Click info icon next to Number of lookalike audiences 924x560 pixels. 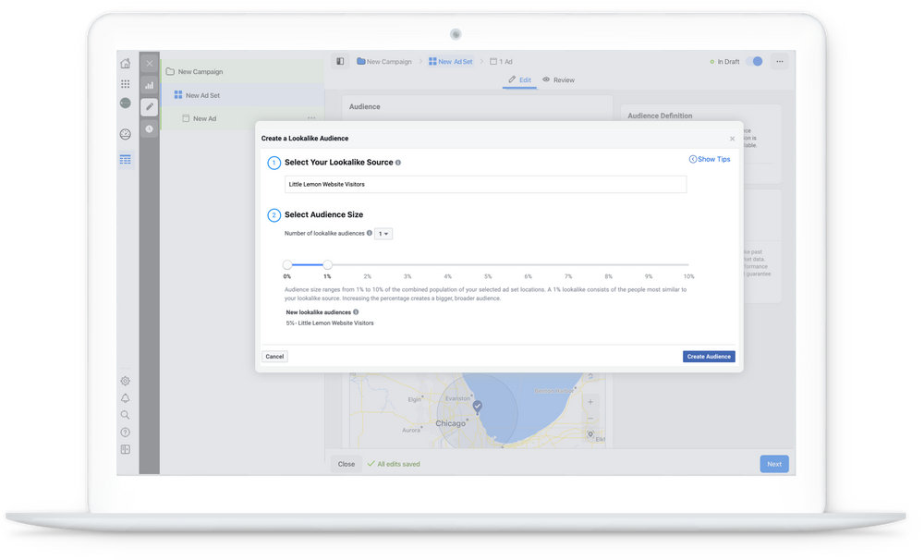(x=370, y=233)
